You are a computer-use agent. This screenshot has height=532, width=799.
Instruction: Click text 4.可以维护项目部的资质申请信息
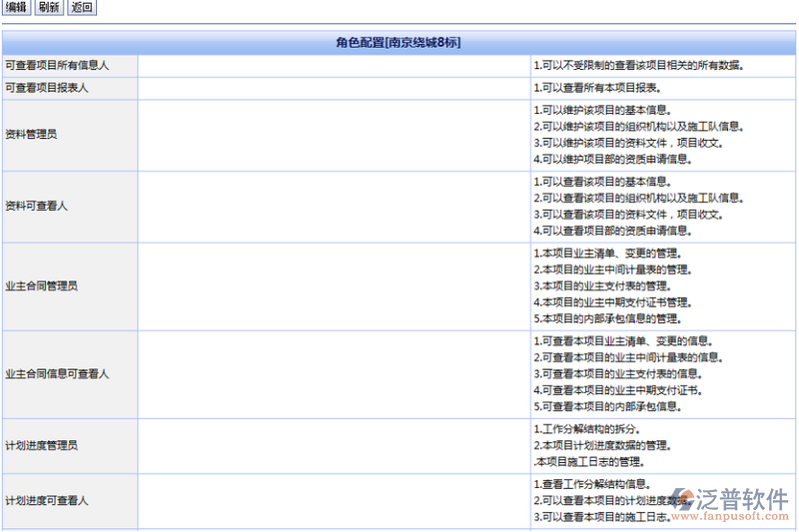coord(613,160)
